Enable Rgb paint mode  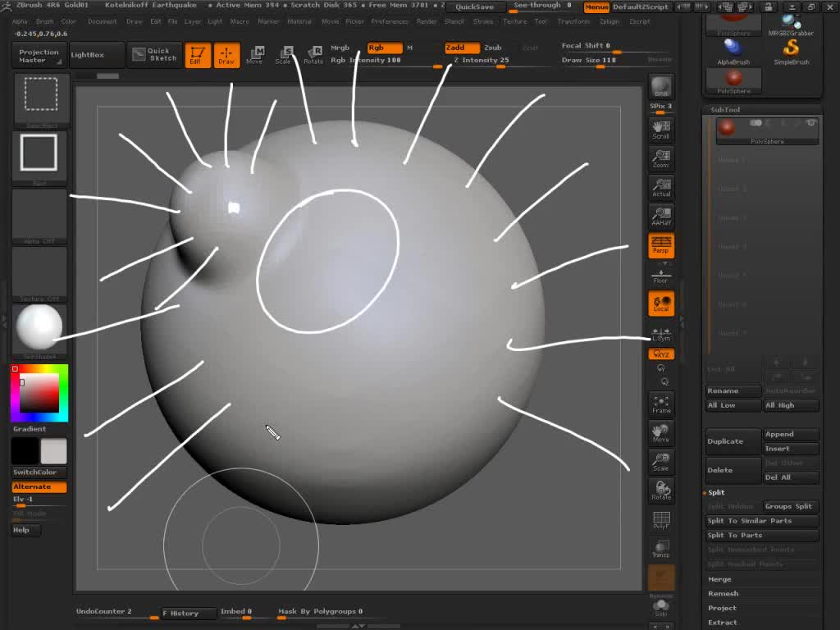384,48
